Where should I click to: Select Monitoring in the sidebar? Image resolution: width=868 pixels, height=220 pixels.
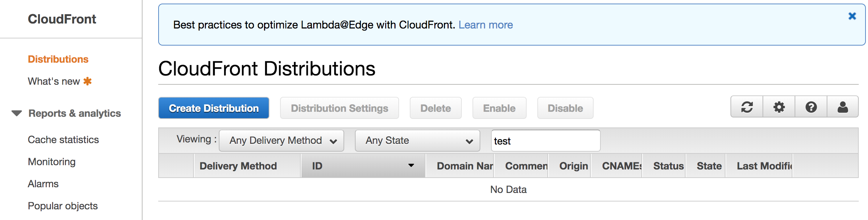(x=52, y=162)
